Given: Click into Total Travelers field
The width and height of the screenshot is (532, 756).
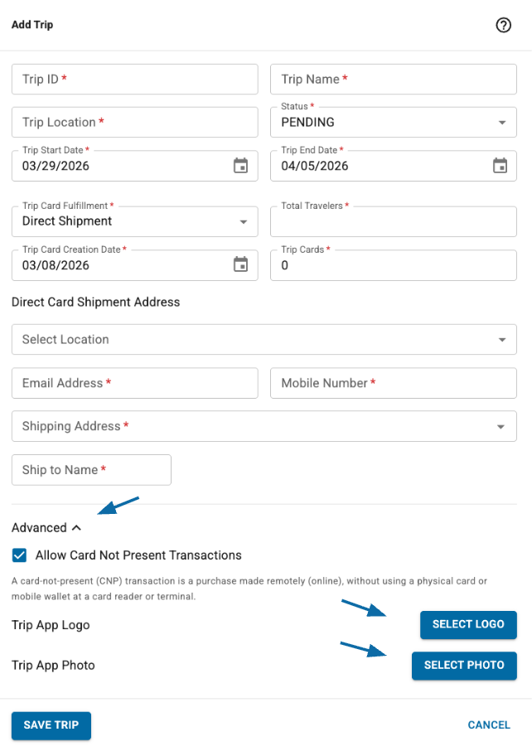Looking at the screenshot, I should pyautogui.click(x=394, y=222).
